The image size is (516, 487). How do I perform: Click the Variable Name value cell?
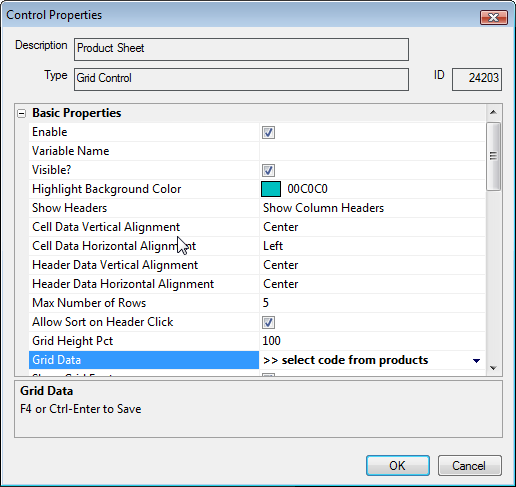(372, 151)
